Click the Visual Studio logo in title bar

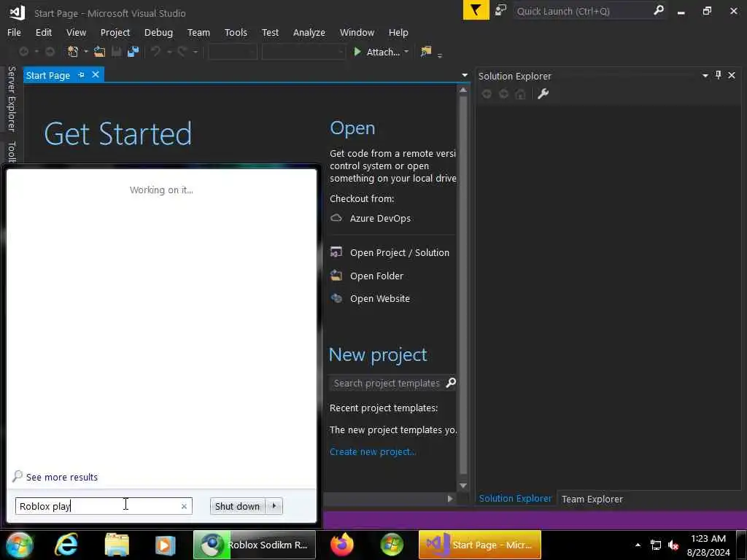click(17, 12)
